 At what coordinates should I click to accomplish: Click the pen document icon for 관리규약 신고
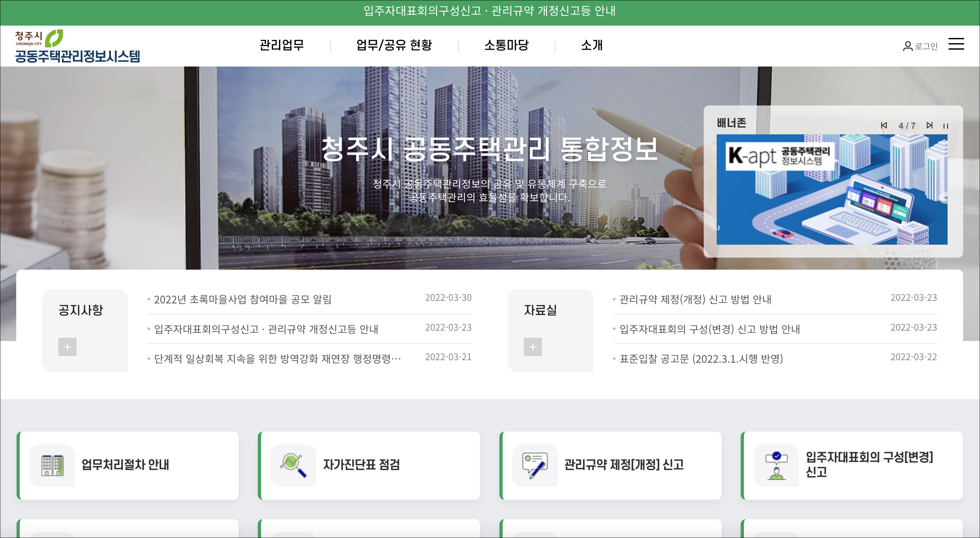pos(535,465)
